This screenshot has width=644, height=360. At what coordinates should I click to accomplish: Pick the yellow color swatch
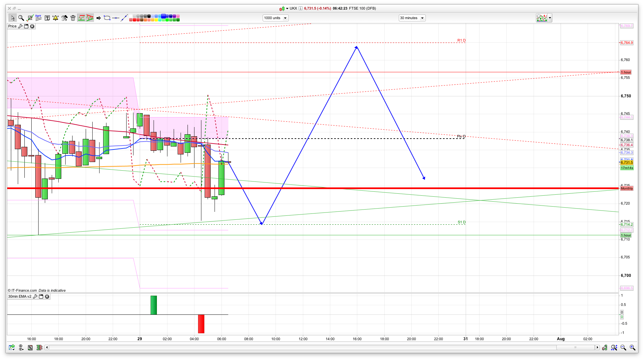coord(156,20)
